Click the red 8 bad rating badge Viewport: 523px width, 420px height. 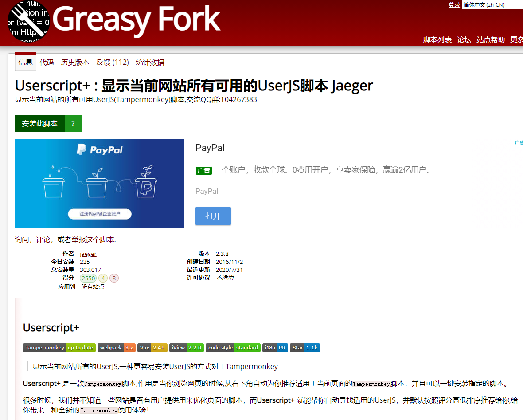(114, 278)
